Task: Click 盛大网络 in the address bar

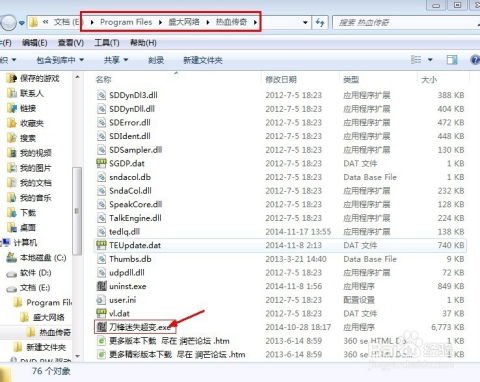Action: (x=184, y=22)
